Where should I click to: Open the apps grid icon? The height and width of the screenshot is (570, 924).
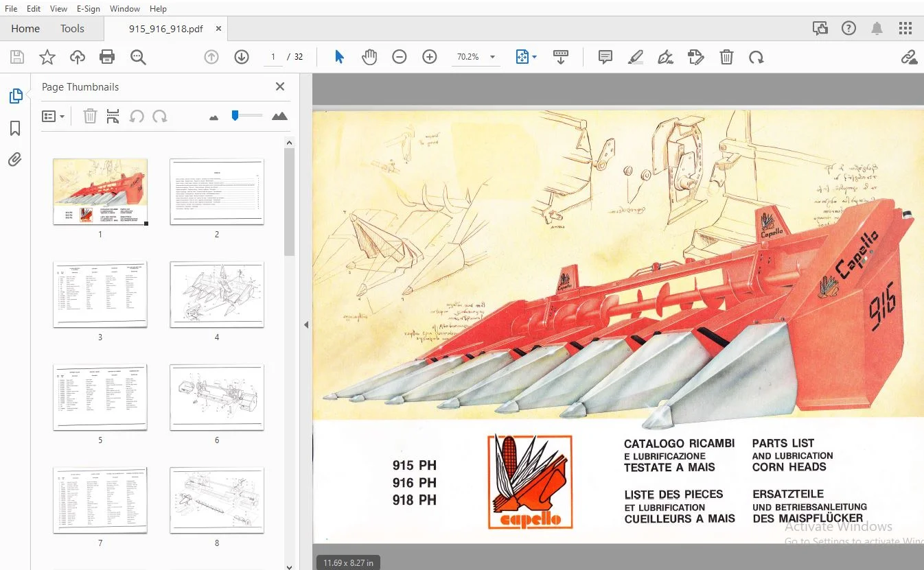coord(905,28)
